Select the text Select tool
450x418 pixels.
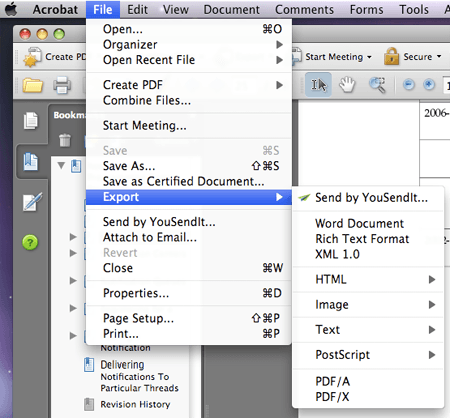pos(318,85)
